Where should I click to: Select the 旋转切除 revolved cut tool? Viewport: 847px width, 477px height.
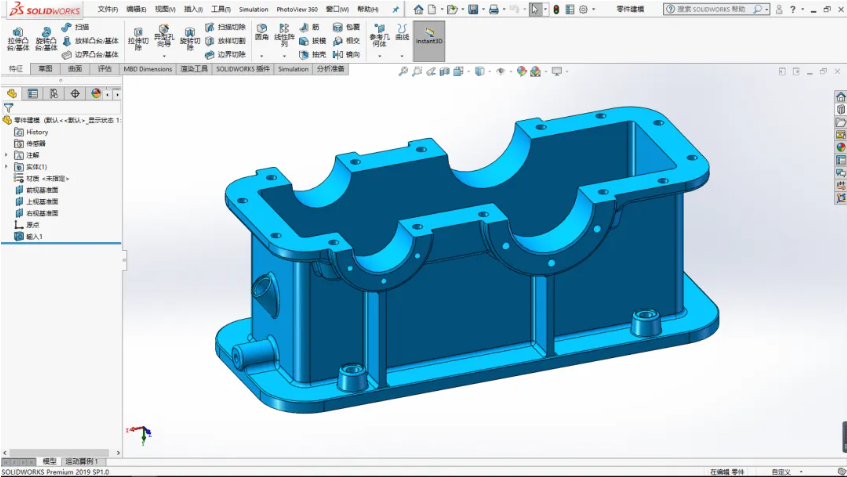[190, 40]
